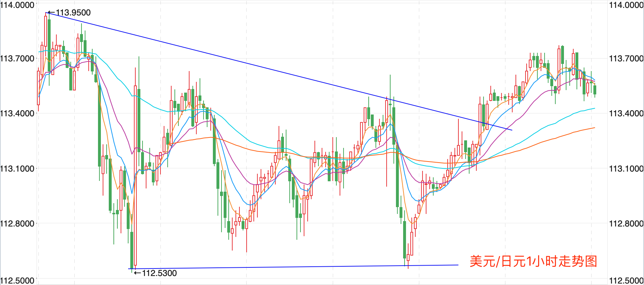The height and width of the screenshot is (285, 644).
Task: Select 113.1000 on the right price axis
Action: coord(626,168)
